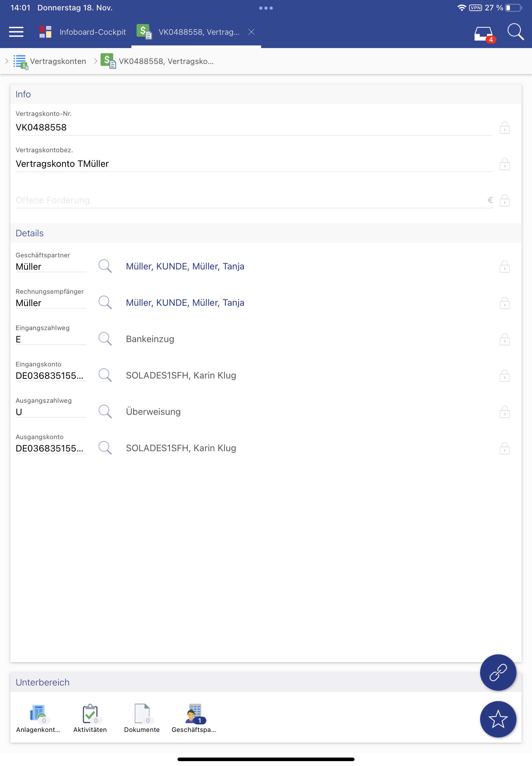Search lookup for Geschäftspartner field

(x=105, y=266)
